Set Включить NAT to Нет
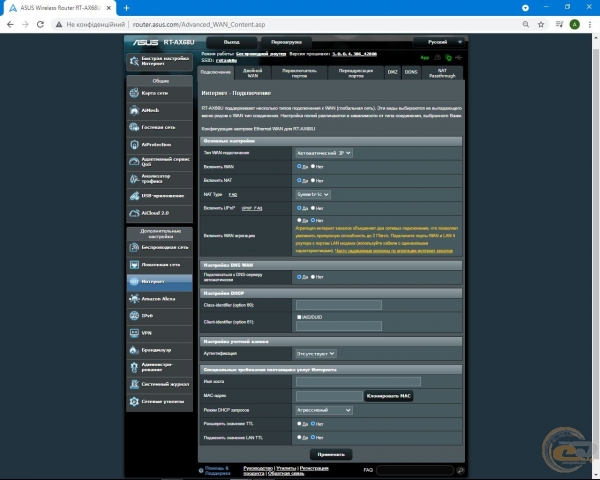 (x=313, y=180)
